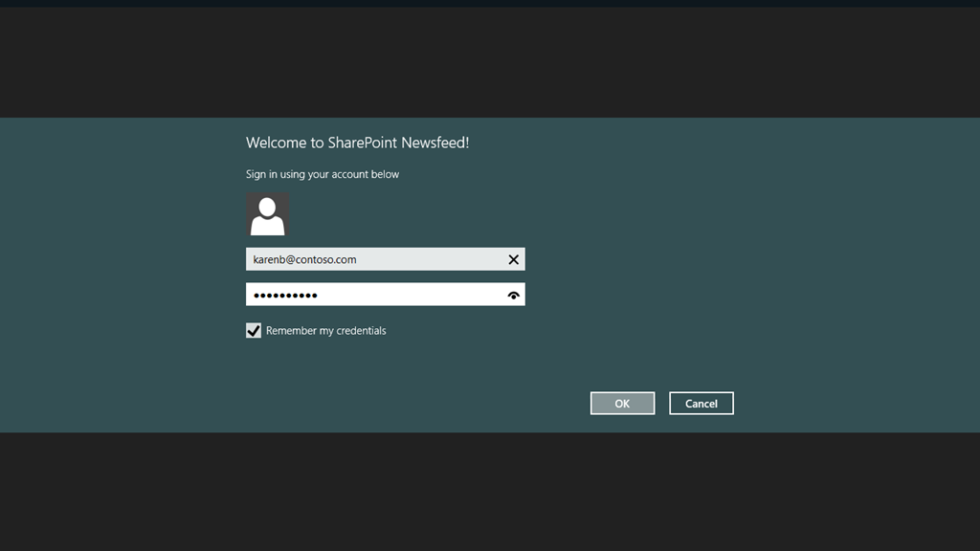Click the user avatar picture

tap(267, 215)
